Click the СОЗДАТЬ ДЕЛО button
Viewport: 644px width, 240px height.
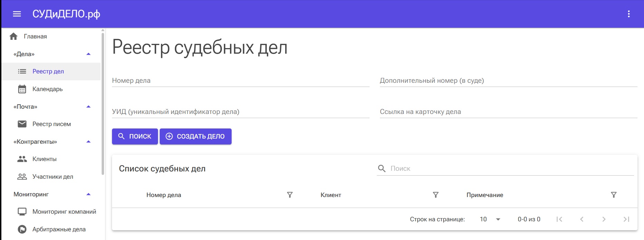pos(195,136)
